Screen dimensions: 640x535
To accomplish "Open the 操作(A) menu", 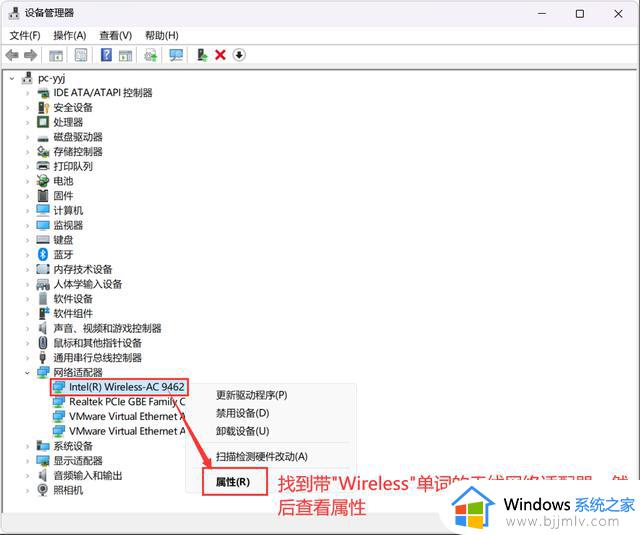I will tap(70, 36).
